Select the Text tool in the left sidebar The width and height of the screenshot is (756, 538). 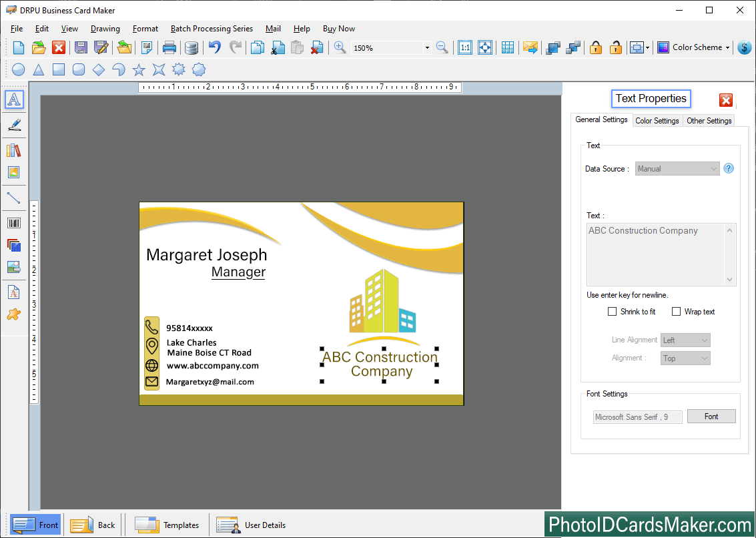[15, 99]
